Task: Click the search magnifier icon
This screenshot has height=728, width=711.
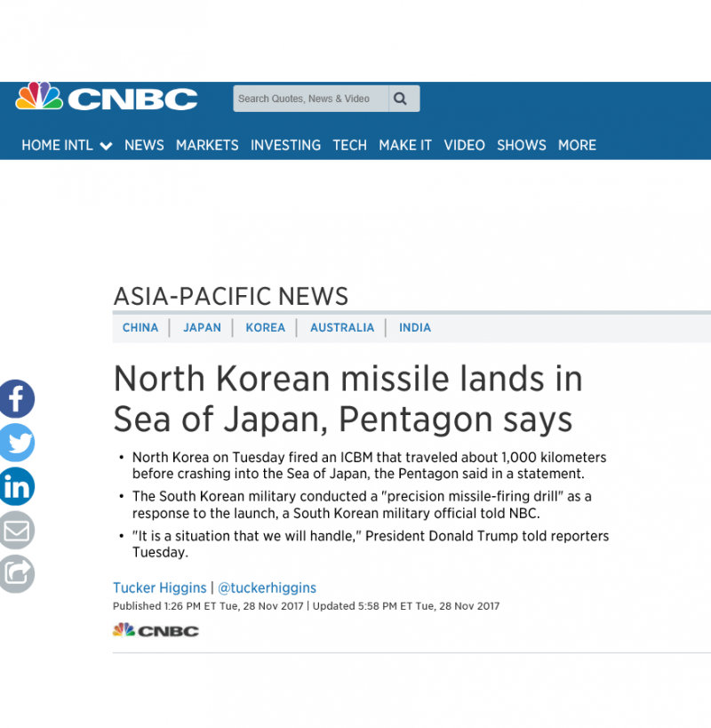Action: tap(401, 99)
